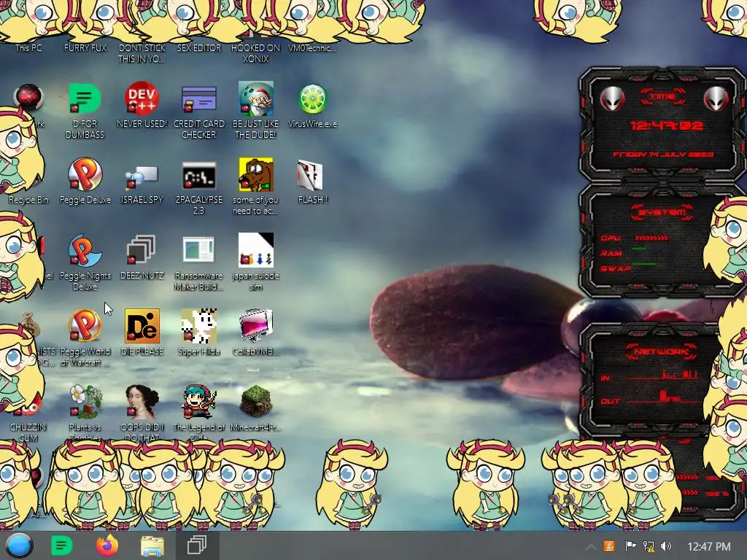Select the DIE PLEASE orange De icon

click(142, 326)
